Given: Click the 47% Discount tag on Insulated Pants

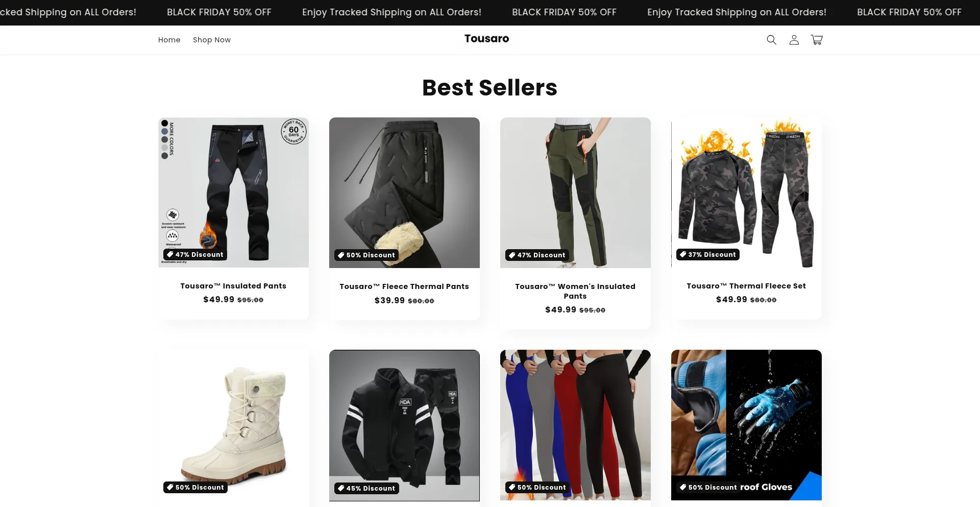Looking at the screenshot, I should [195, 254].
